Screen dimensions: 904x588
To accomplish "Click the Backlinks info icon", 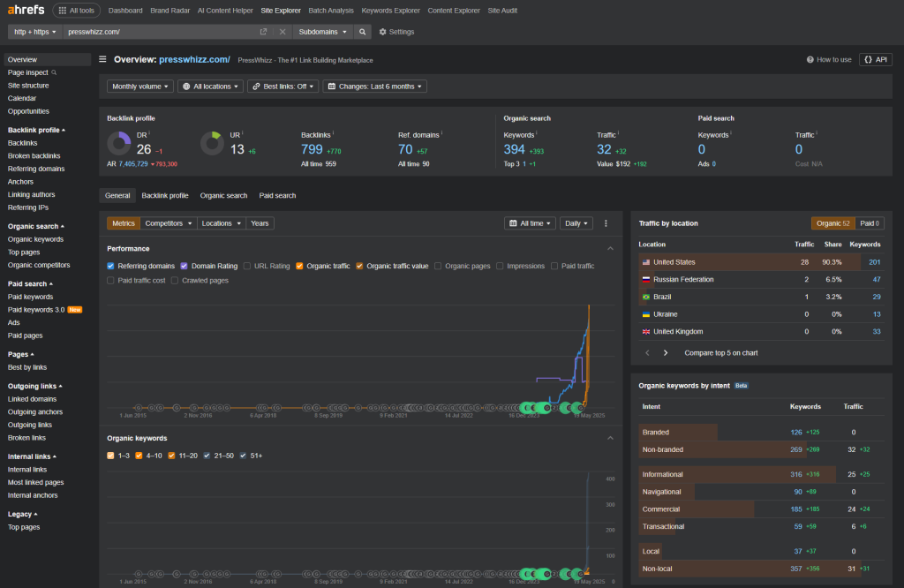I will (333, 133).
